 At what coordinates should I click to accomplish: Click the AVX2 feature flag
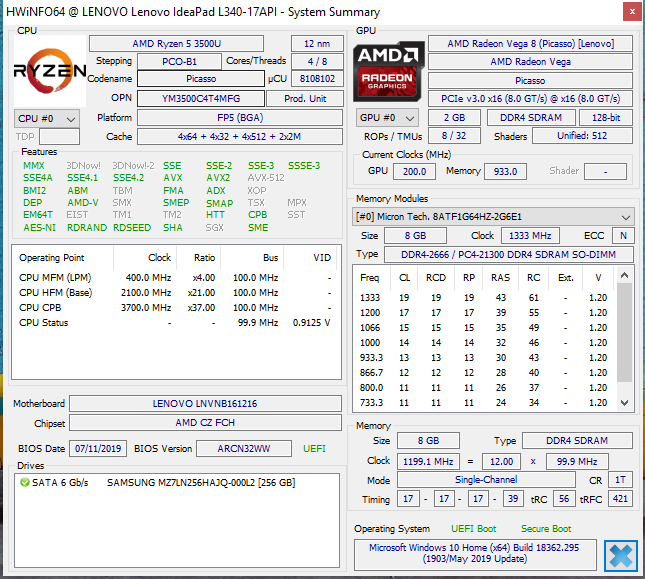click(218, 178)
